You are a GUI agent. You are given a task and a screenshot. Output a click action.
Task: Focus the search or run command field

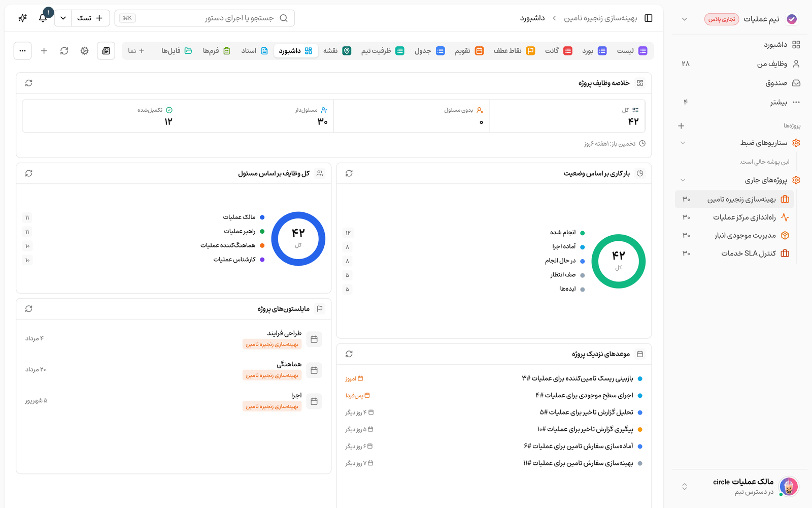(x=205, y=18)
